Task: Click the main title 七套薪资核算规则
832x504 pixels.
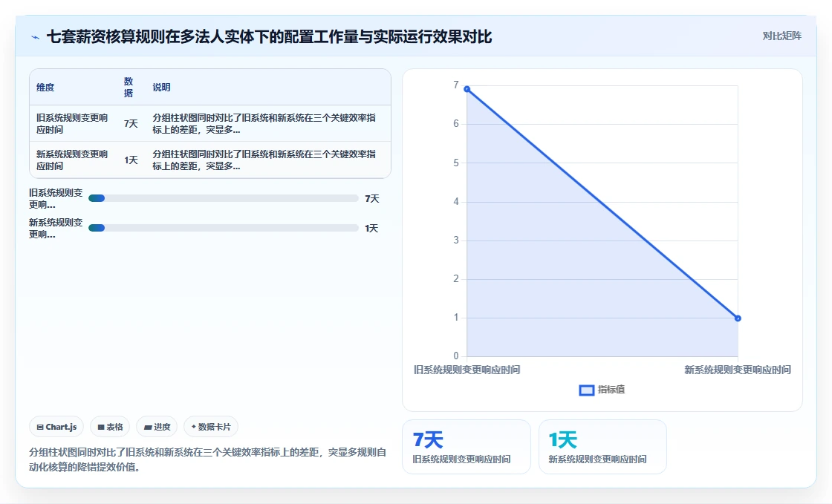Action: pyautogui.click(x=269, y=37)
